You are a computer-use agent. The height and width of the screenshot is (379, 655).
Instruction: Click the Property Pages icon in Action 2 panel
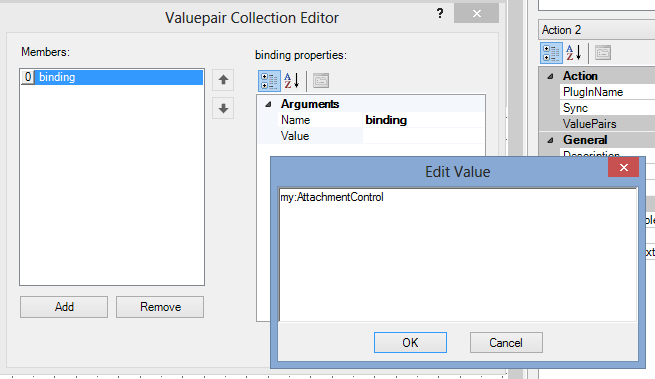[603, 53]
